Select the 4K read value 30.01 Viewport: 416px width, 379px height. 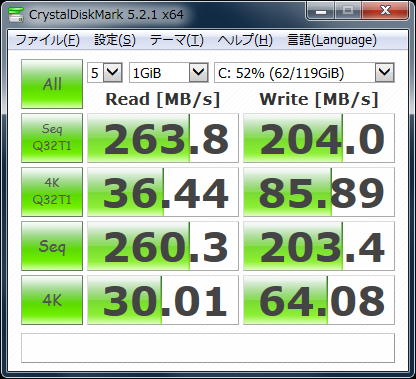[163, 300]
